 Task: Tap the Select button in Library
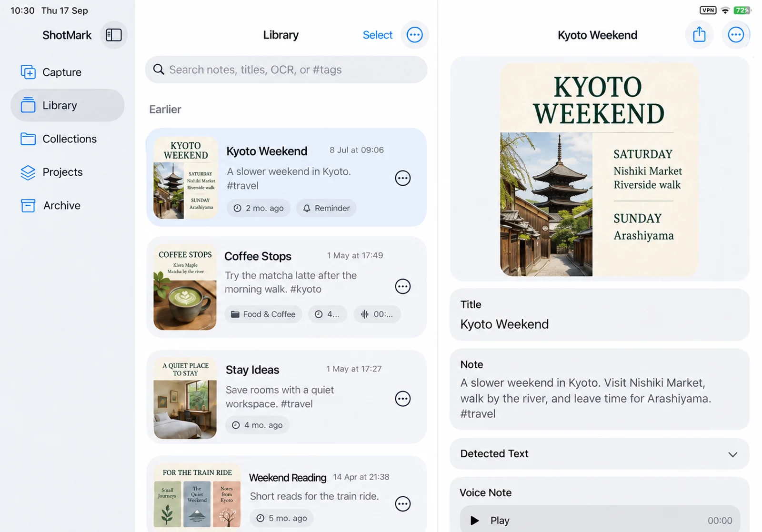[377, 35]
